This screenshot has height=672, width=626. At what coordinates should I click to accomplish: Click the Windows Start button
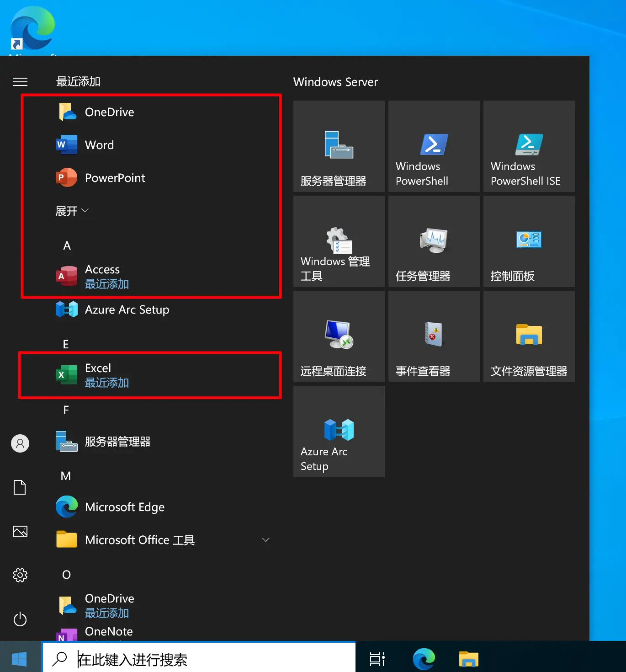pos(19,659)
